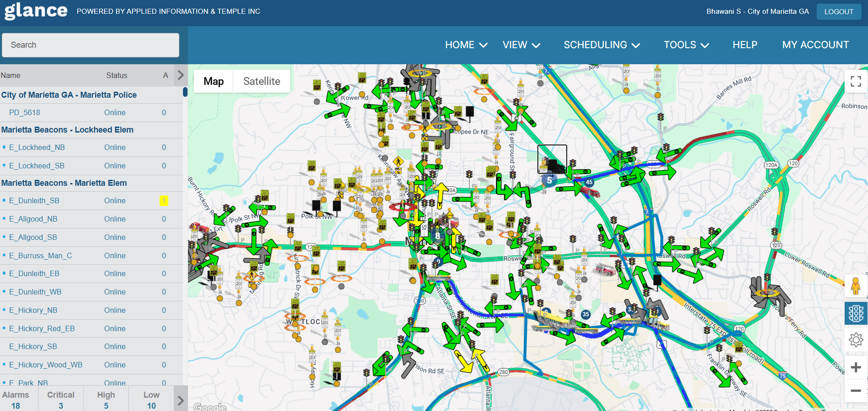The image size is (868, 411).
Task: Select the marker cluster numbered 35
Action: [x=586, y=315]
